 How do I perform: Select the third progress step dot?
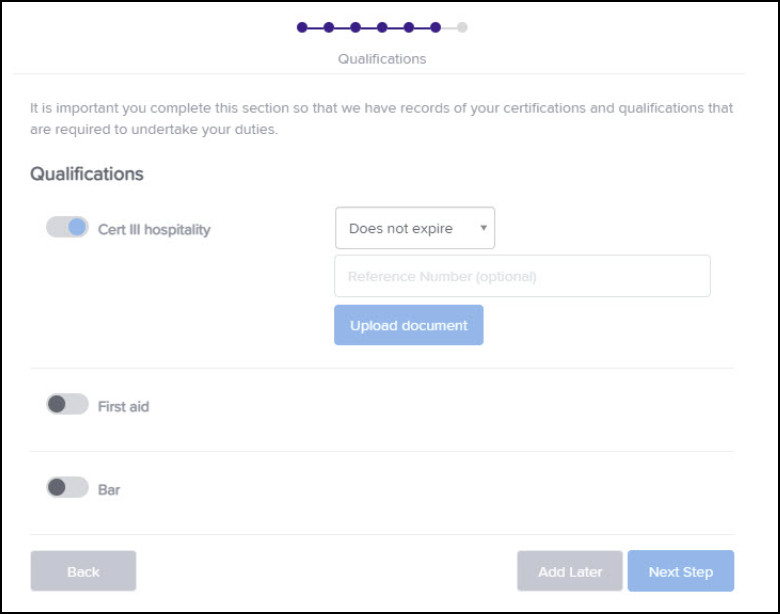[x=355, y=27]
